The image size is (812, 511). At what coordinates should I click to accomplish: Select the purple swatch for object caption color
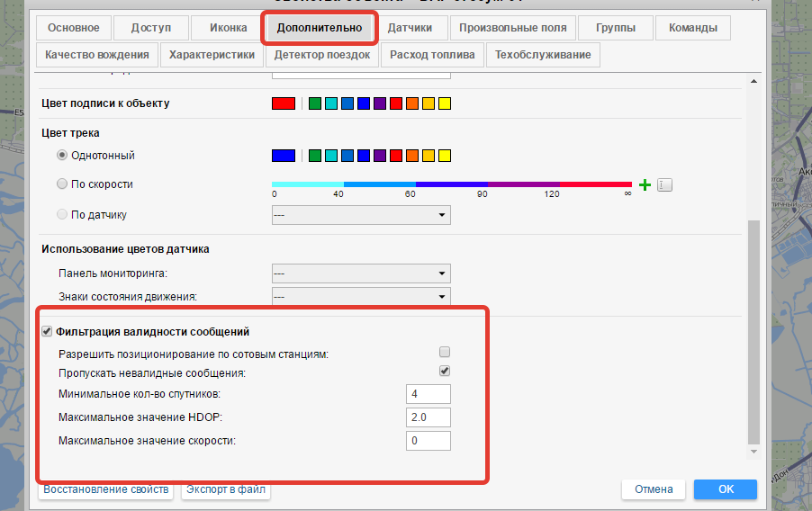tap(379, 103)
